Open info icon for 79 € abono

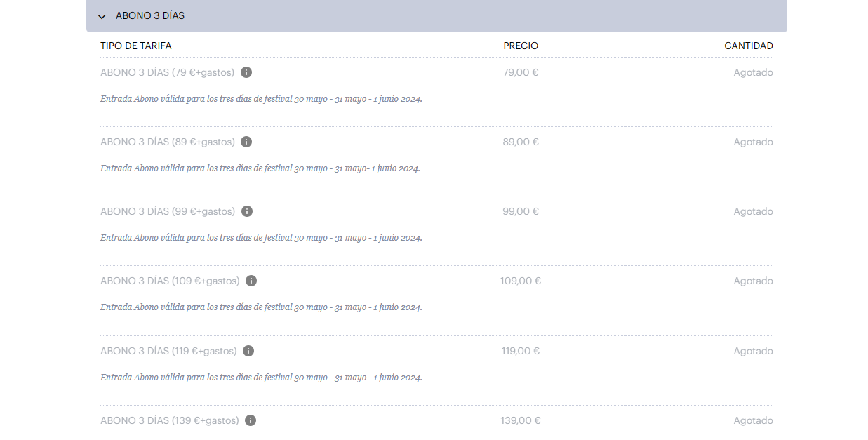pyautogui.click(x=246, y=72)
